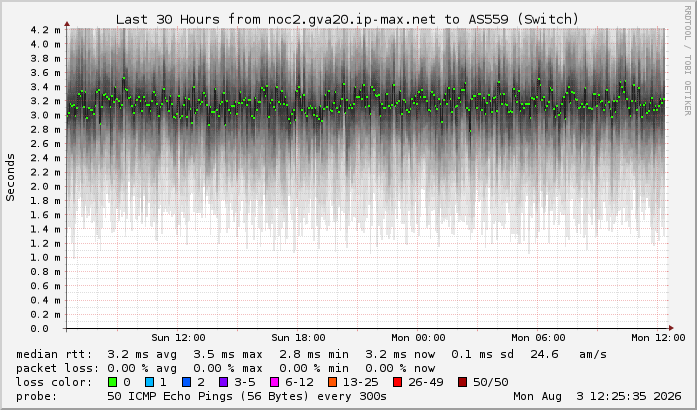This screenshot has height=410, width=697.
Task: Click the graph title mentioning AS559 (Switch)
Action: [347, 20]
